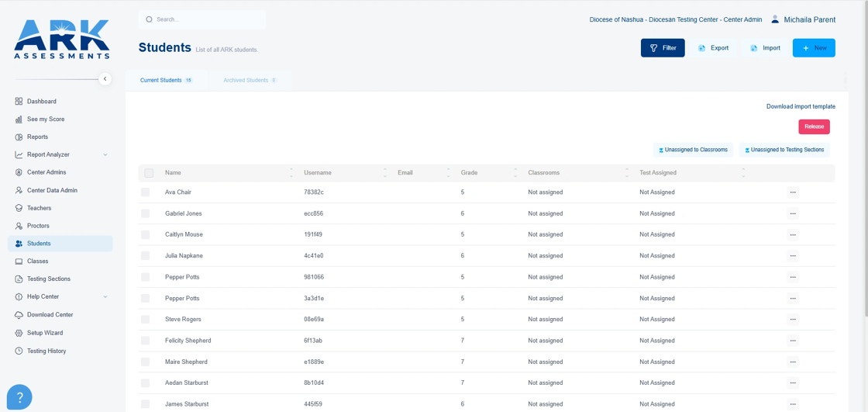Toggle the select-all checkbox in table header
Viewport: 868px width, 412px height.
pyautogui.click(x=149, y=173)
